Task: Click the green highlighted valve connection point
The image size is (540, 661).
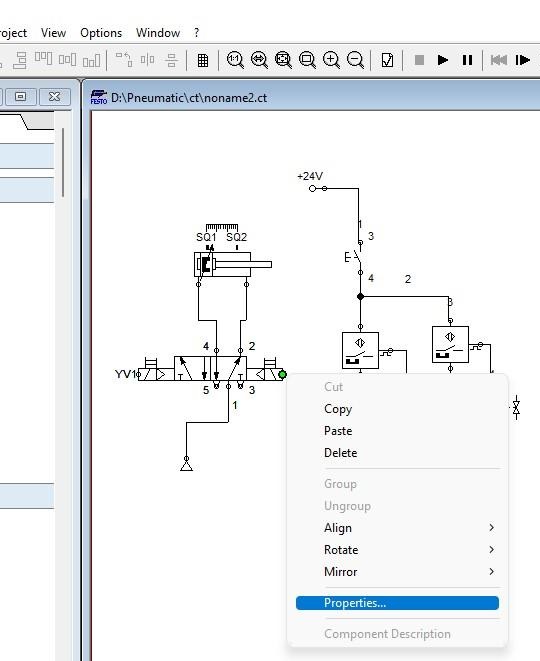Action: tap(282, 374)
